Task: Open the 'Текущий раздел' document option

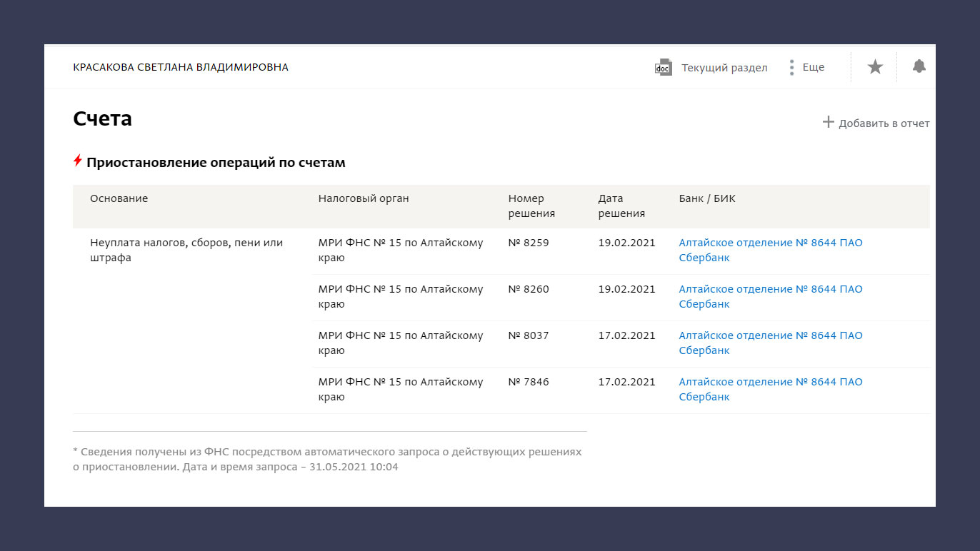Action: click(724, 68)
